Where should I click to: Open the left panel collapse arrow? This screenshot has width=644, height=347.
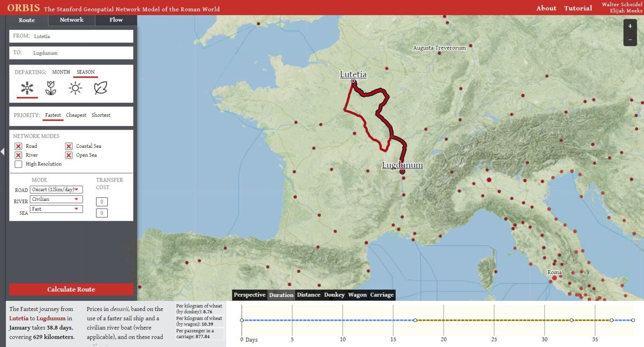(x=2, y=151)
